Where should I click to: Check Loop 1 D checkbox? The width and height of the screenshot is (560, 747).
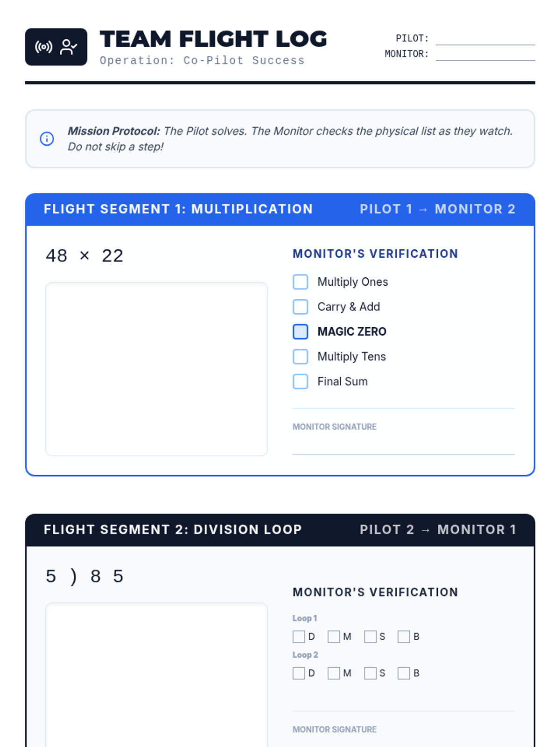(x=299, y=637)
